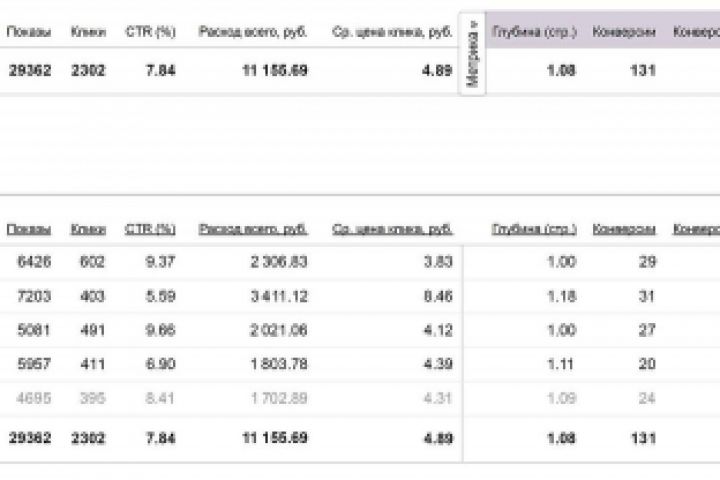Sort by underlined Расход всего, руб. header
The height and width of the screenshot is (480, 720).
[253, 229]
